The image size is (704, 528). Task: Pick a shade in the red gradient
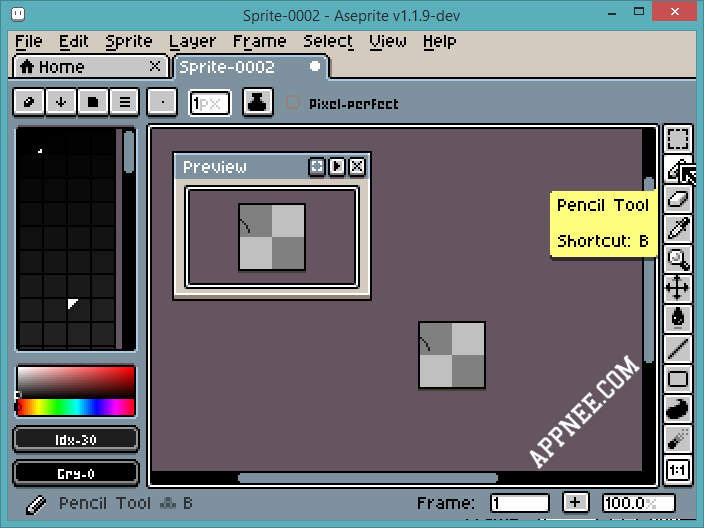click(76, 383)
